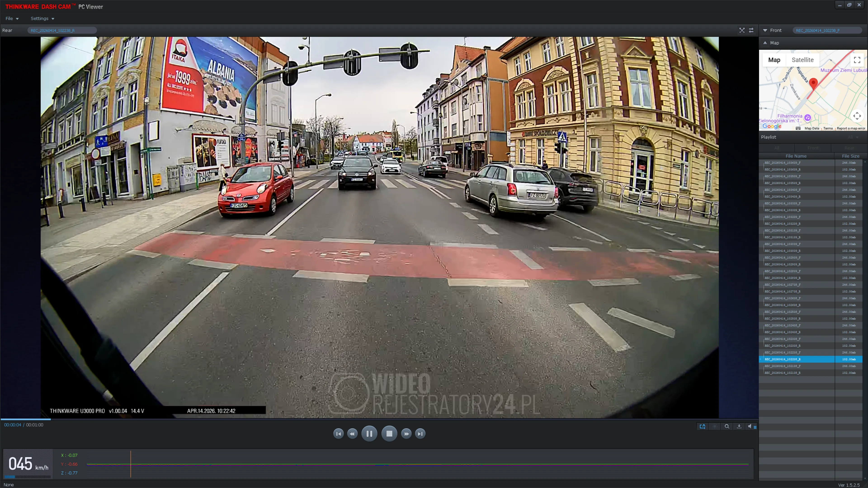Click the magnifier zoom icon
Viewport: 868px width, 488px height.
pyautogui.click(x=727, y=426)
